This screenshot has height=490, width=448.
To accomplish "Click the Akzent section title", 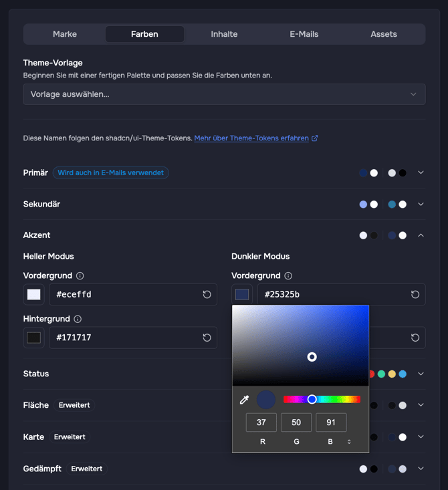I will point(37,235).
